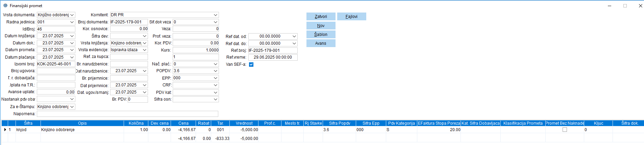Sort grid by Opis column header
The width and height of the screenshot is (644, 145).
pyautogui.click(x=82, y=123)
